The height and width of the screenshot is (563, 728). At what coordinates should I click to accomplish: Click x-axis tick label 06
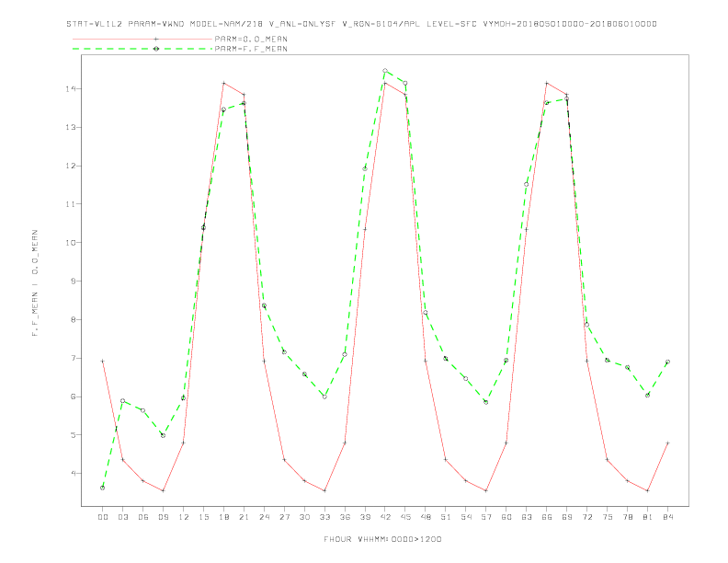point(143,517)
